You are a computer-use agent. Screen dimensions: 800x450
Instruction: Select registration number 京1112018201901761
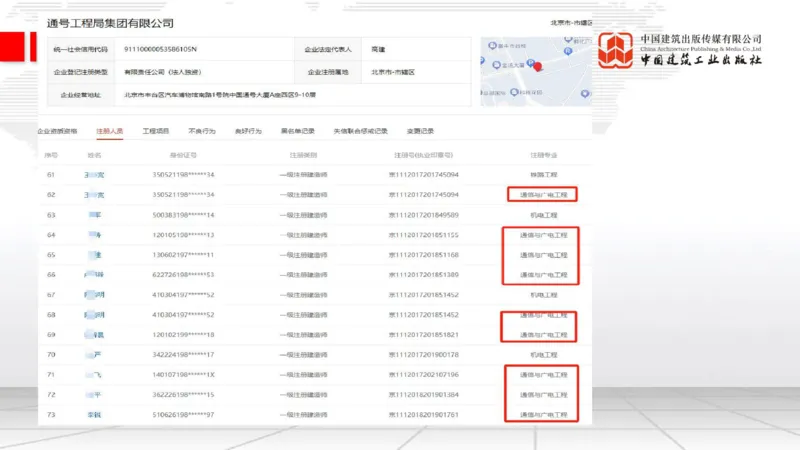pyautogui.click(x=423, y=415)
